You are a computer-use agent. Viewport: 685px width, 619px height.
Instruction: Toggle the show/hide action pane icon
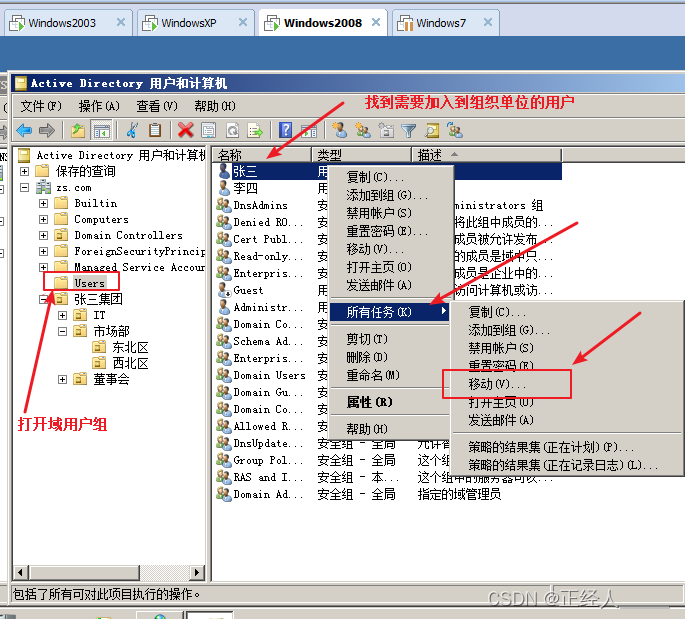point(308,130)
